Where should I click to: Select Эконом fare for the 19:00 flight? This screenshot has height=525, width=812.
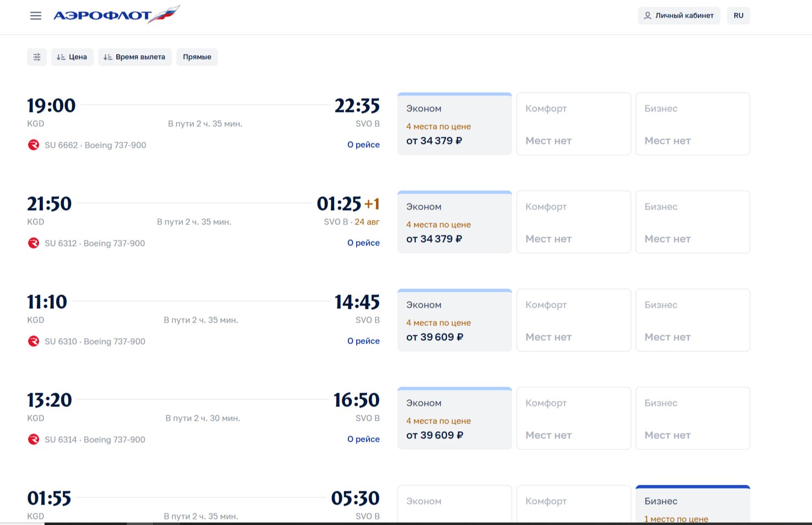click(x=455, y=124)
